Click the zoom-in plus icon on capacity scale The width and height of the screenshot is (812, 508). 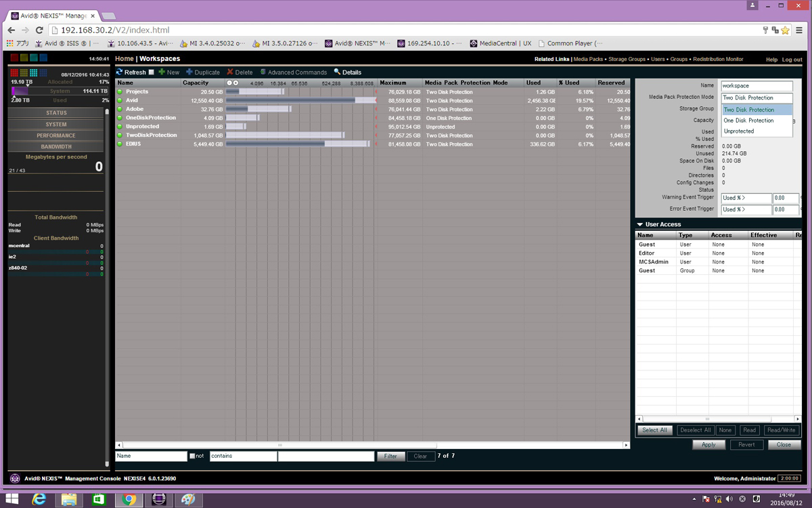click(235, 83)
